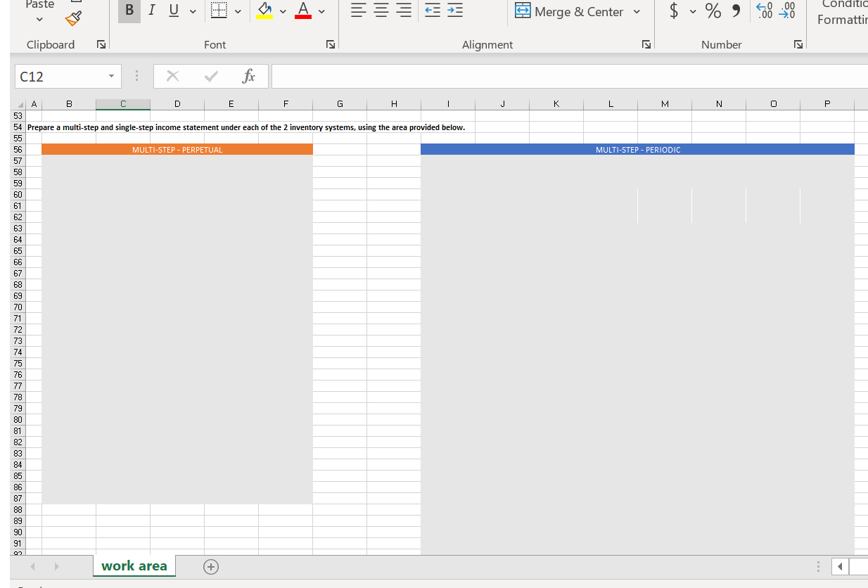
Task: Click the Increase Decimal icon
Action: coord(763,10)
